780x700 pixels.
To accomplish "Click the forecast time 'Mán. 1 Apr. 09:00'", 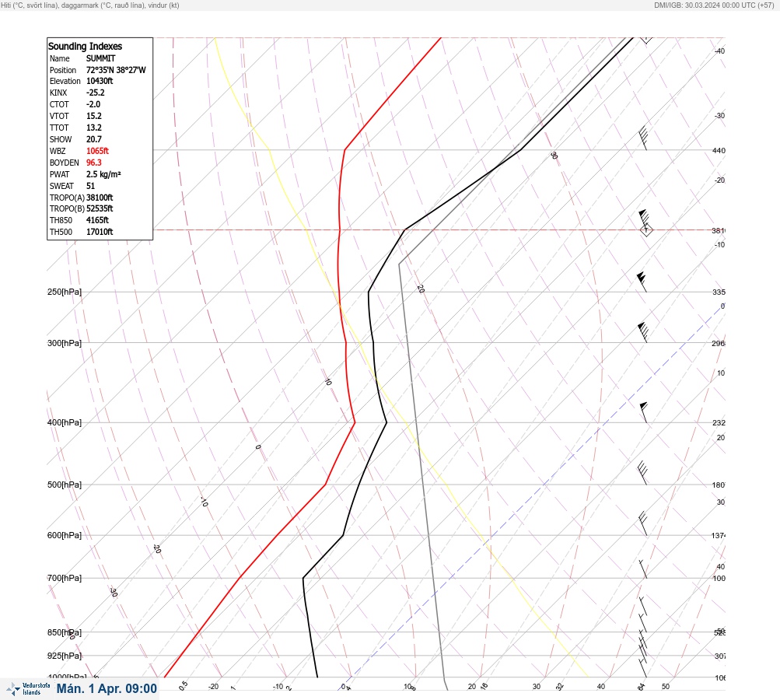I will 107,688.
